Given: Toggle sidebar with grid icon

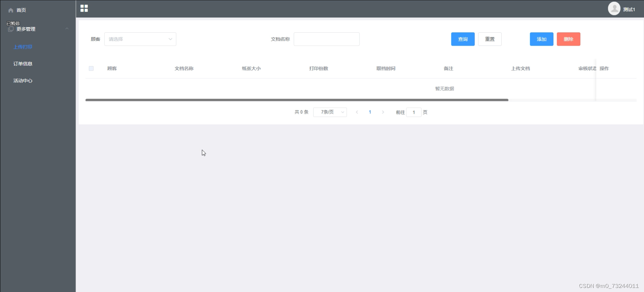Looking at the screenshot, I should [84, 9].
